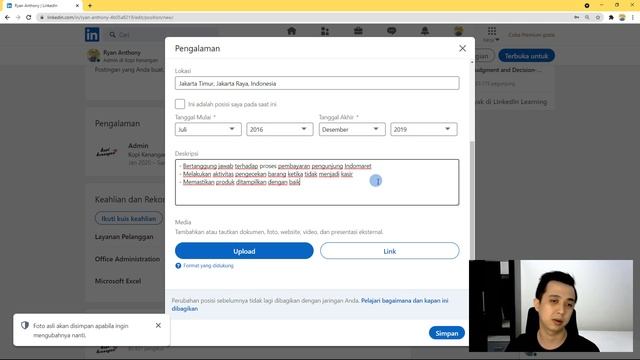This screenshot has height=360, width=640.
Task: Go to LinkedIn Home icon
Action: (291, 31)
